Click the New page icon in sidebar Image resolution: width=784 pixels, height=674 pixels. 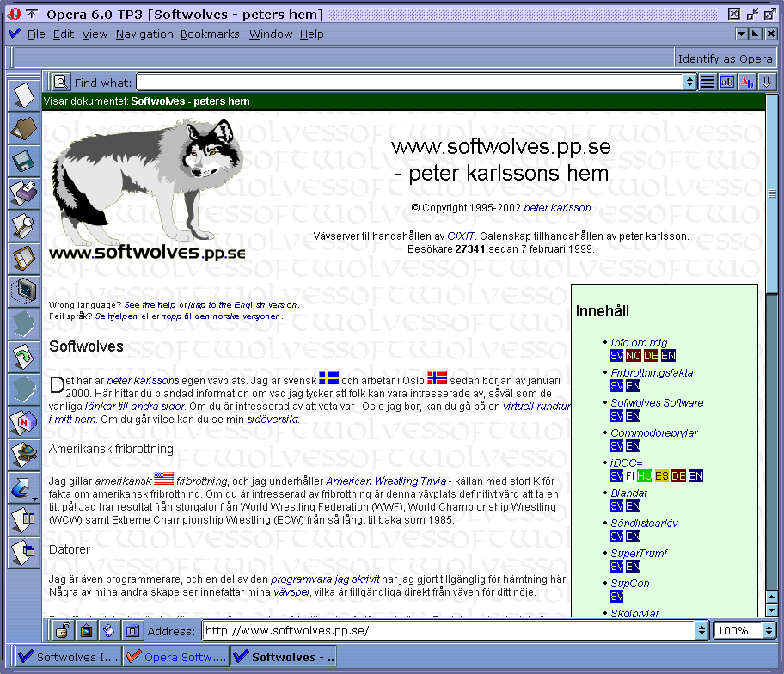pos(23,95)
